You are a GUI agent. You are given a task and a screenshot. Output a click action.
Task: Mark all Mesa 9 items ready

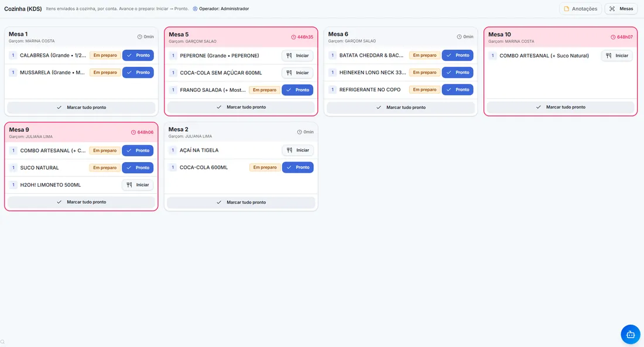click(x=81, y=202)
